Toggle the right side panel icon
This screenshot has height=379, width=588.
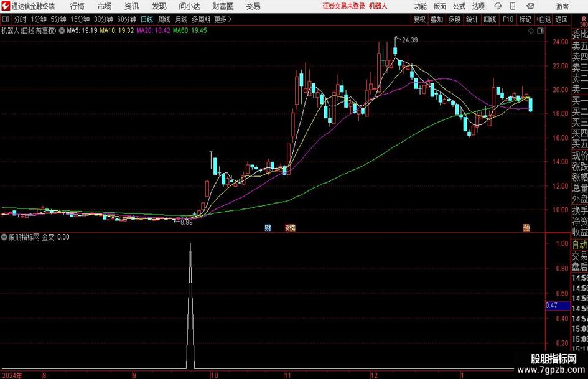click(540, 31)
